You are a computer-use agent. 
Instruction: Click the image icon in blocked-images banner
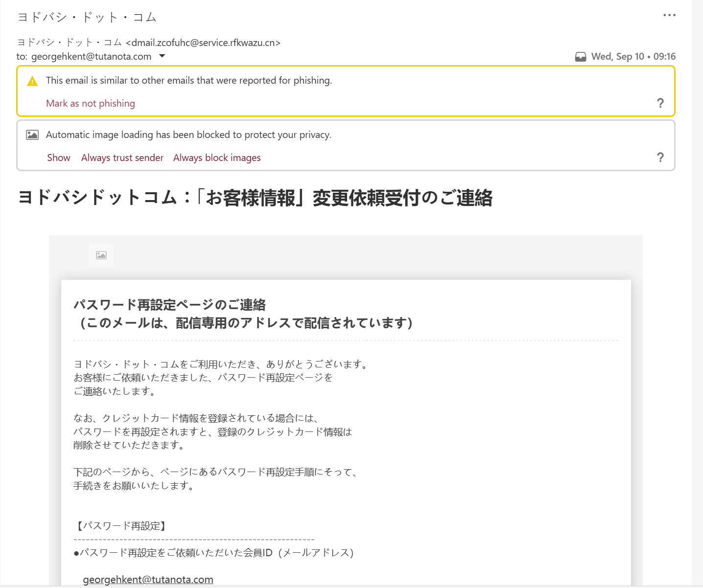tap(32, 135)
